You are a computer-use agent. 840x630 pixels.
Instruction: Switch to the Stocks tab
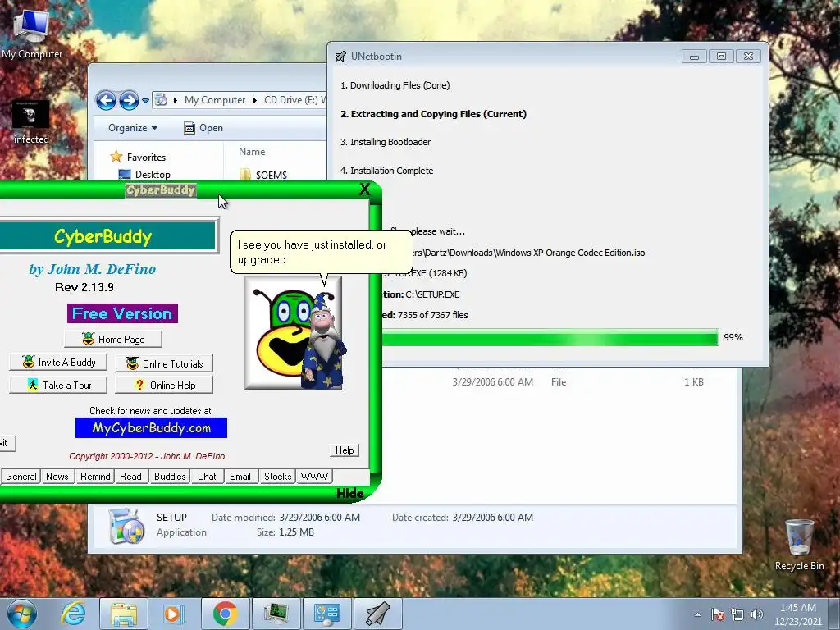tap(277, 477)
